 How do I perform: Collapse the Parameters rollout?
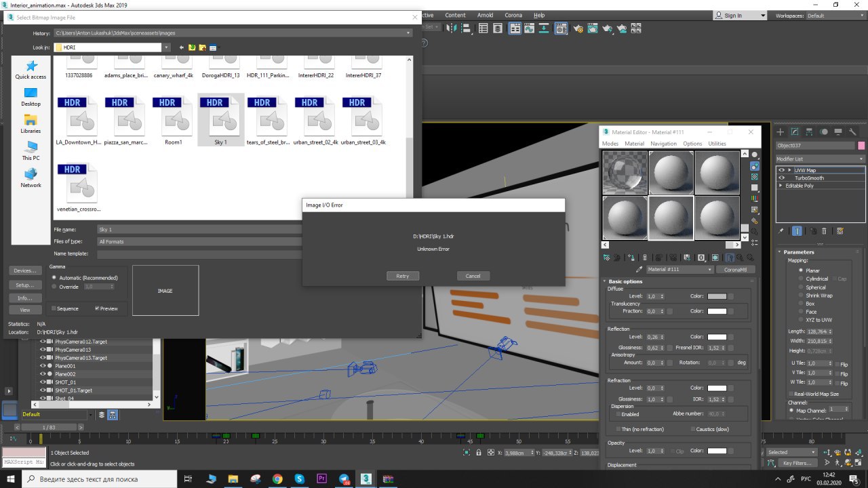click(799, 252)
